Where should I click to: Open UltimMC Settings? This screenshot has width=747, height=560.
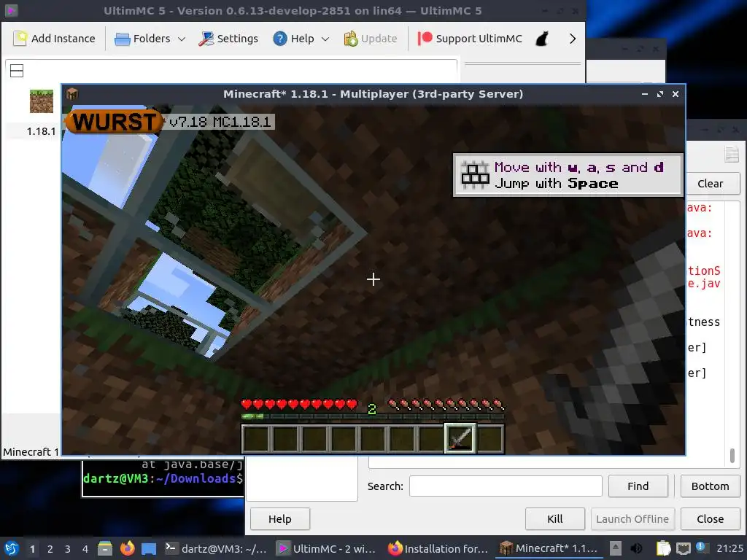228,39
